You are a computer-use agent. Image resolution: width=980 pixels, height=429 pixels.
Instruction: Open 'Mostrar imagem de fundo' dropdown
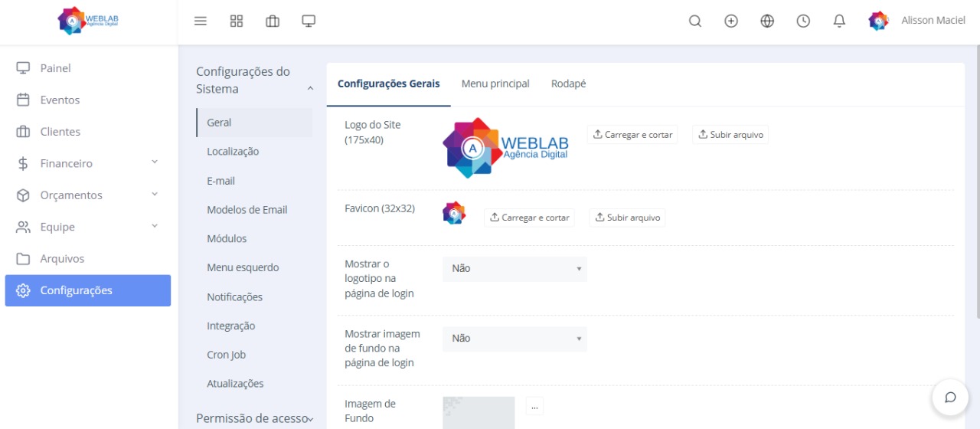(x=514, y=339)
